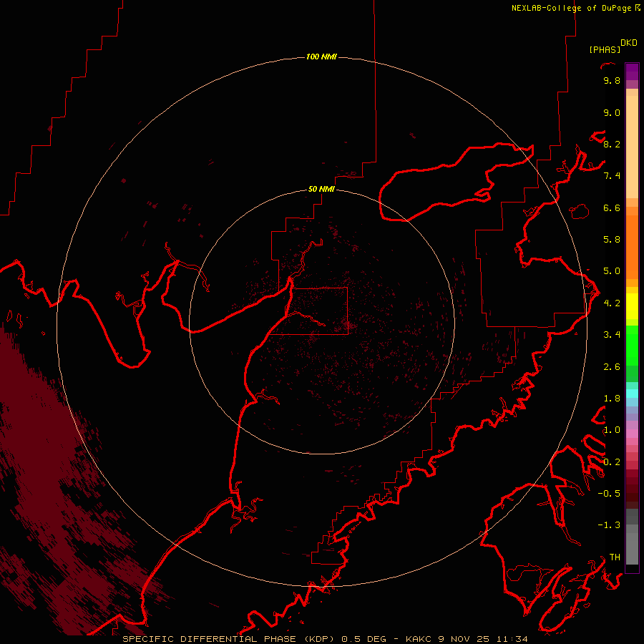Click the 2.6 value on the color scale
644x644 pixels.
coord(612,367)
